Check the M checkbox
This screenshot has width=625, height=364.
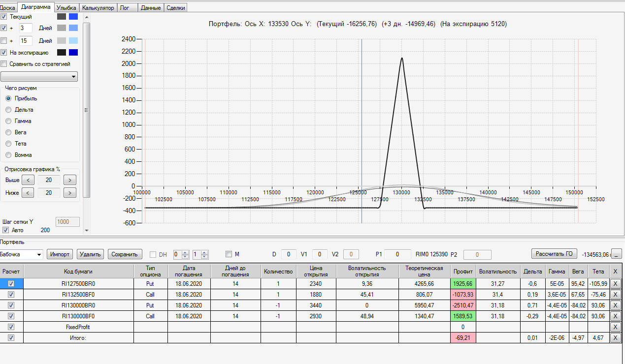(229, 254)
